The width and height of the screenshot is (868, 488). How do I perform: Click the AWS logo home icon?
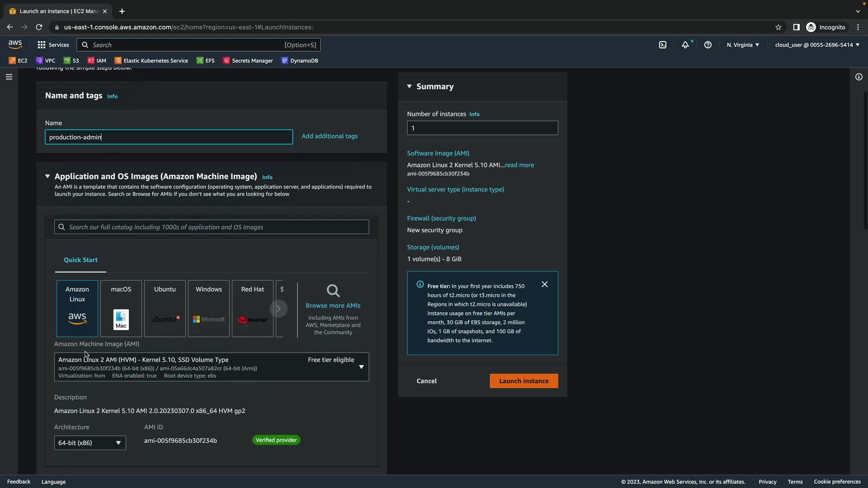click(x=15, y=44)
